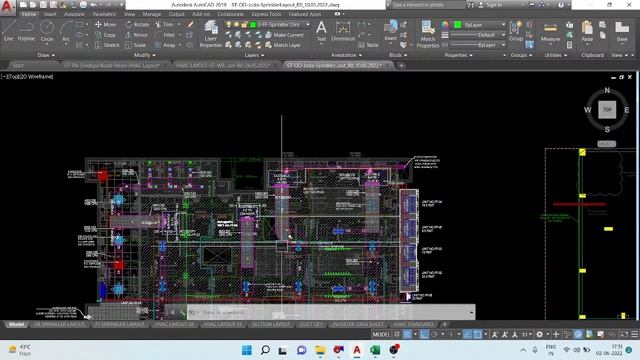Use the Stretch command

[107, 45]
